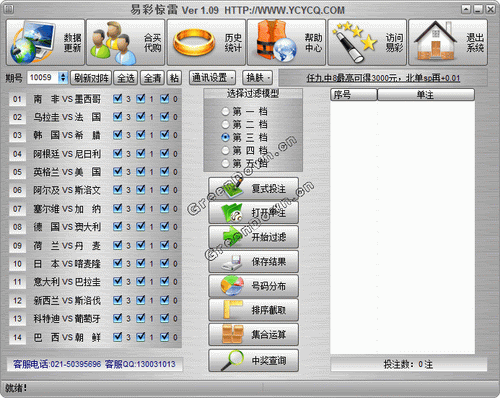Click 刷新对阵 button
This screenshot has width=500, height=398.
[91, 78]
